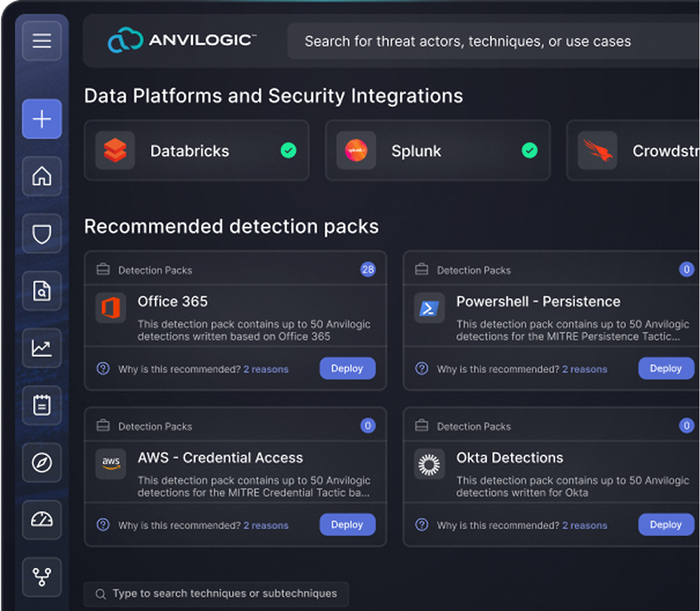Deploy the AWS - Credential Access pack
Viewport: 700px width, 611px height.
348,525
